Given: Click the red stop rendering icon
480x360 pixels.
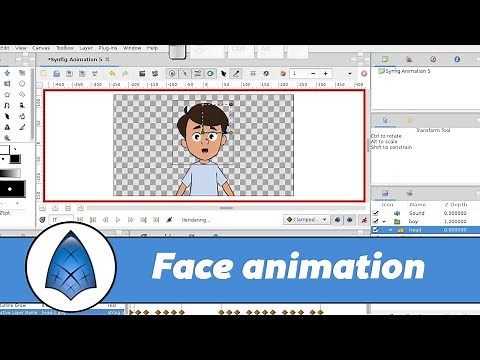Looking at the screenshot, I should tap(364, 73).
